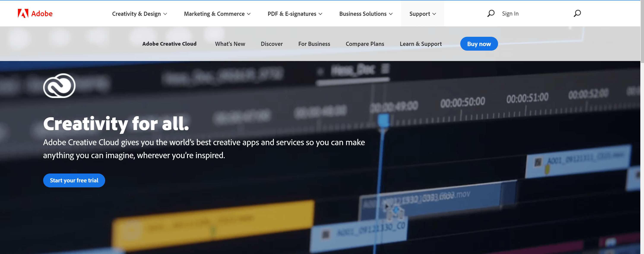Select For Business from the navigation
Viewport: 644px width, 254px height.
[314, 43]
